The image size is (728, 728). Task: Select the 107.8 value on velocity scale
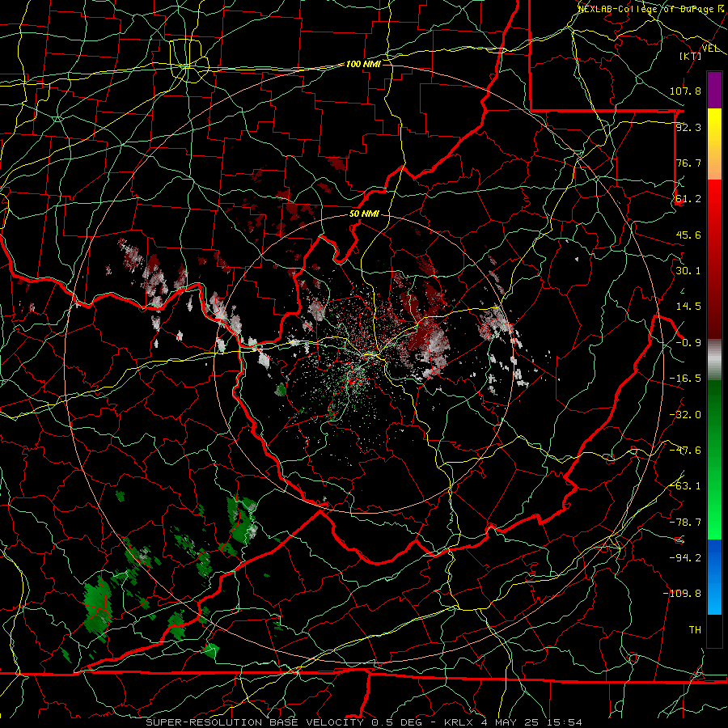685,91
